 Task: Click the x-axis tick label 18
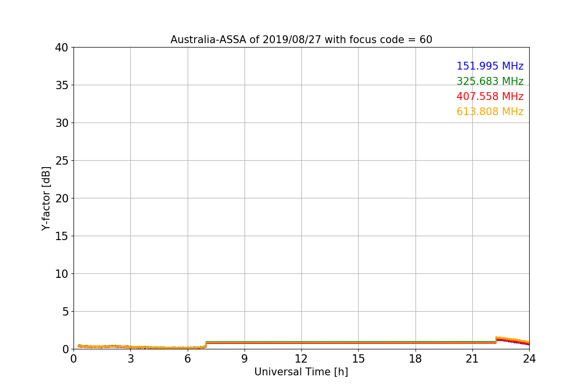[416, 359]
